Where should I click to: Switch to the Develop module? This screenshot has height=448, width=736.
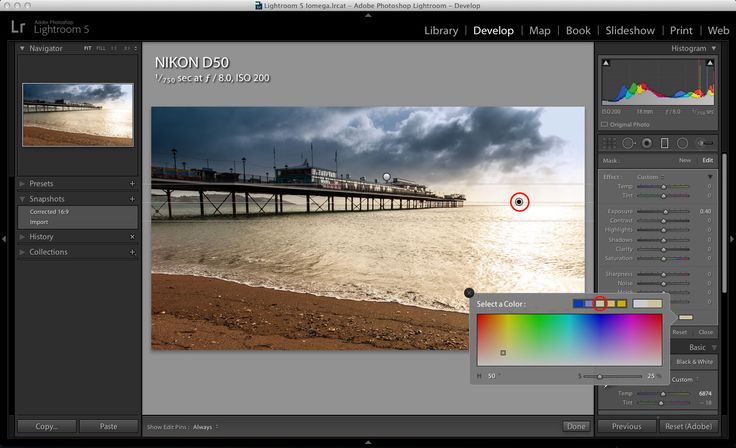click(493, 31)
